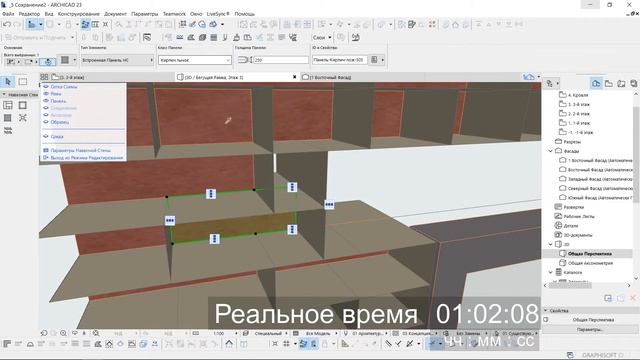The image size is (640, 360).
Task: Open the 3D window style arrow dropdown
Action: point(539,77)
